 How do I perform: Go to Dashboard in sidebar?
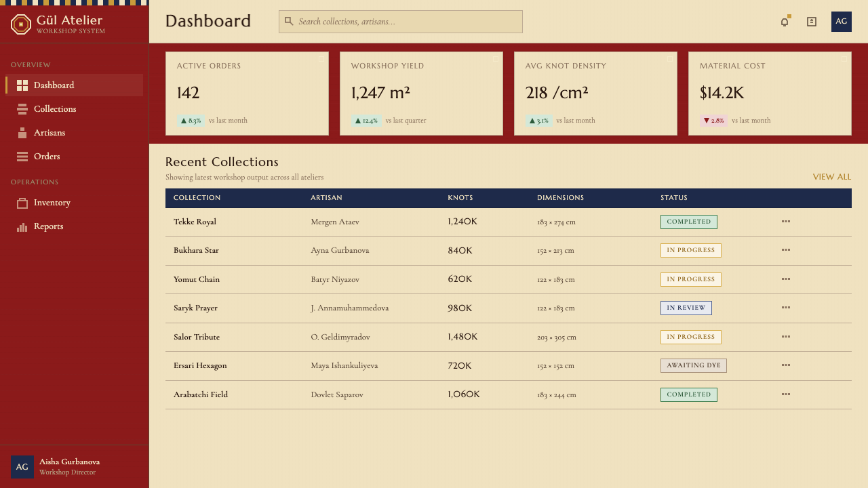tap(75, 85)
